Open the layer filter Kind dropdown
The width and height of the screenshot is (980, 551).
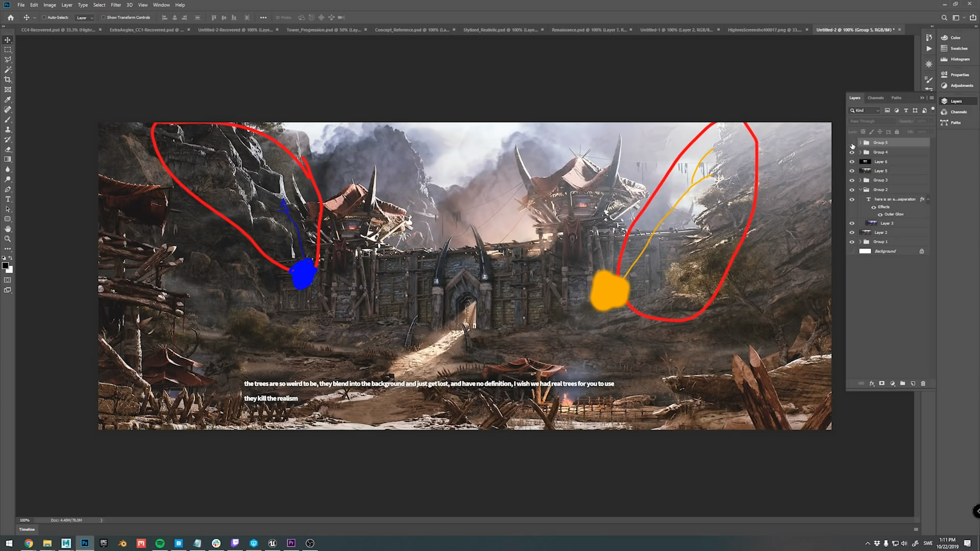click(865, 110)
